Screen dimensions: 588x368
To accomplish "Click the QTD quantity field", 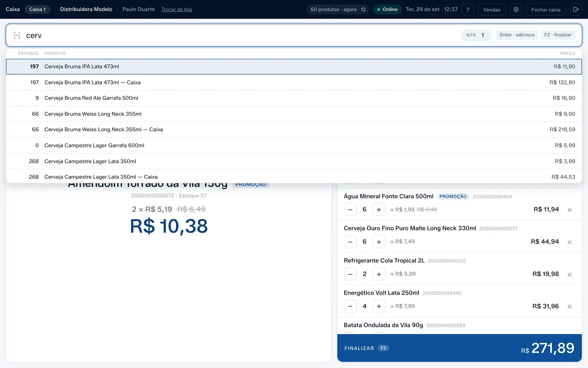I will coord(476,35).
